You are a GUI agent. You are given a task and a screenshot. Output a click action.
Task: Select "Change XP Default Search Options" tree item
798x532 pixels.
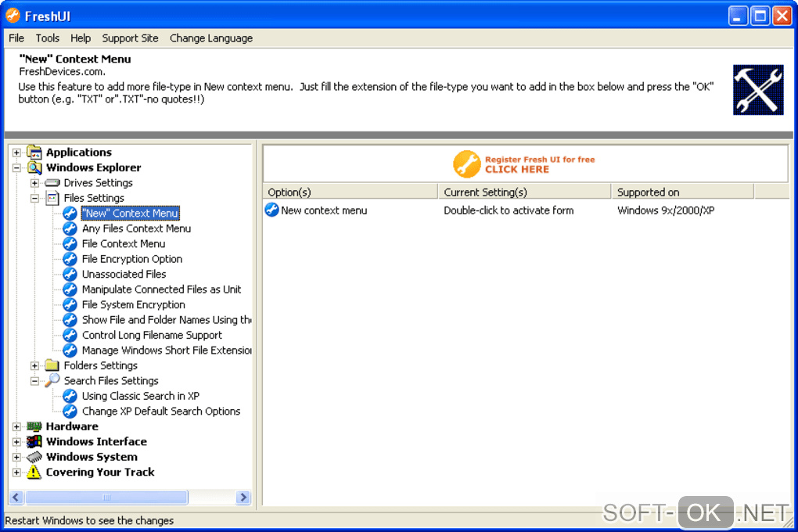(x=161, y=412)
